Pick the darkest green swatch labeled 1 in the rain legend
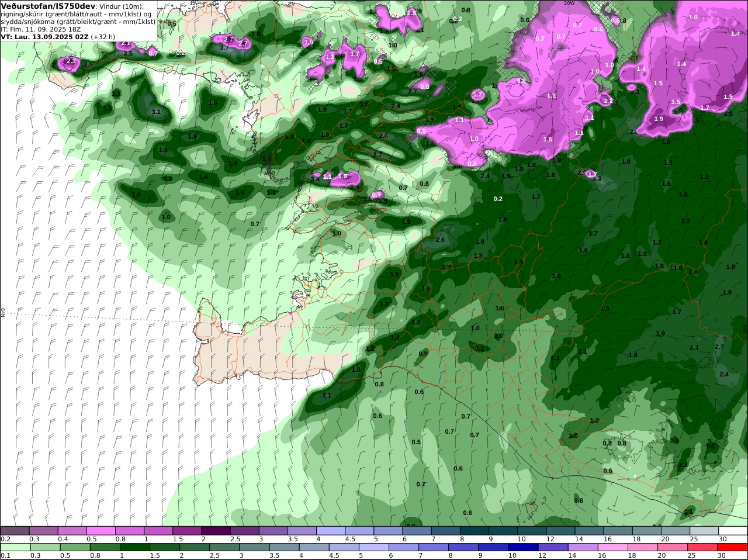 (x=134, y=547)
